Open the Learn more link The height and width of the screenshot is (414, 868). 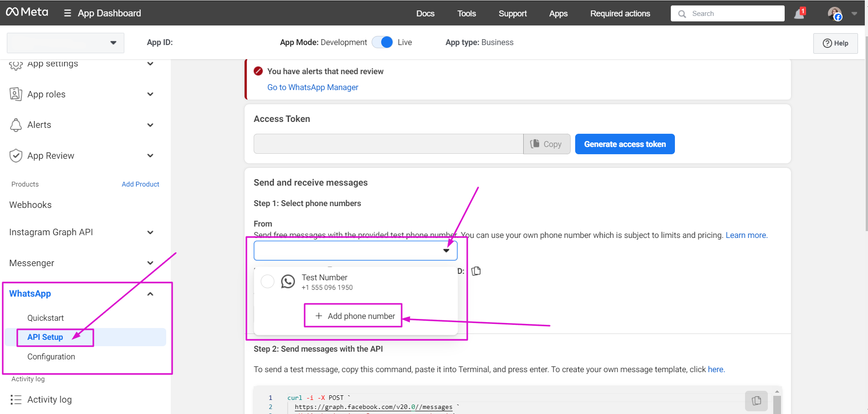(x=746, y=235)
